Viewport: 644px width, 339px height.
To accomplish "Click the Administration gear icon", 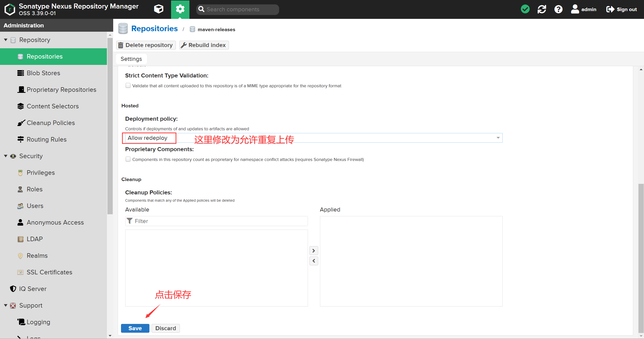I will click(180, 9).
